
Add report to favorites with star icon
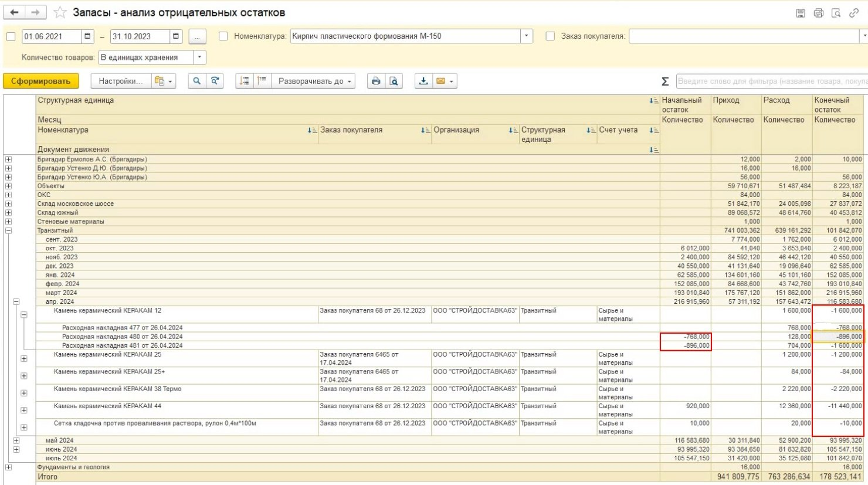60,12
